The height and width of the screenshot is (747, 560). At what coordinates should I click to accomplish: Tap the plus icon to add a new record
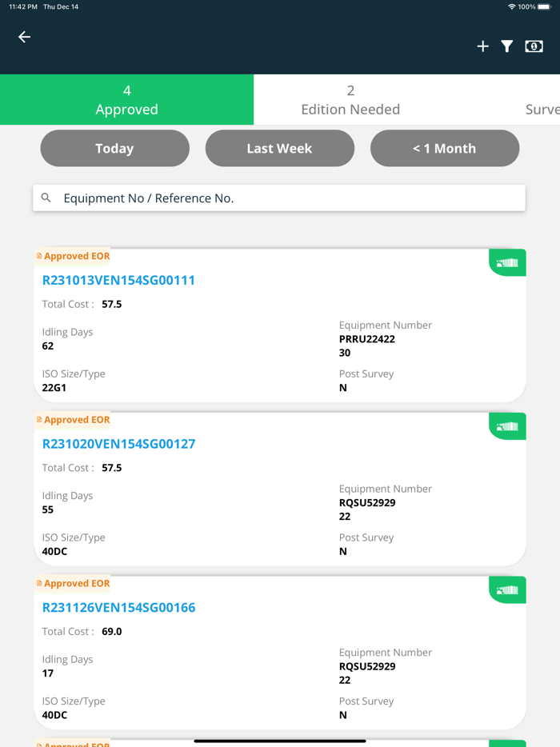(483, 46)
